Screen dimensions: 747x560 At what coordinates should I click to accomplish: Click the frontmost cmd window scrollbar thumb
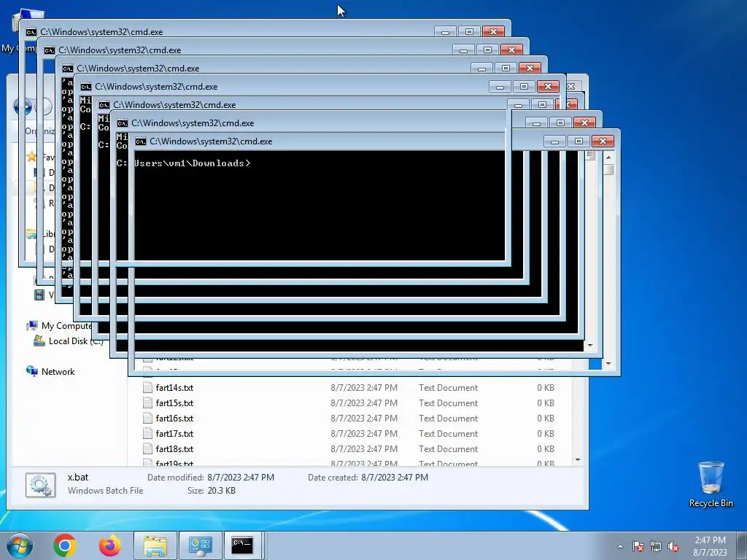[x=608, y=169]
